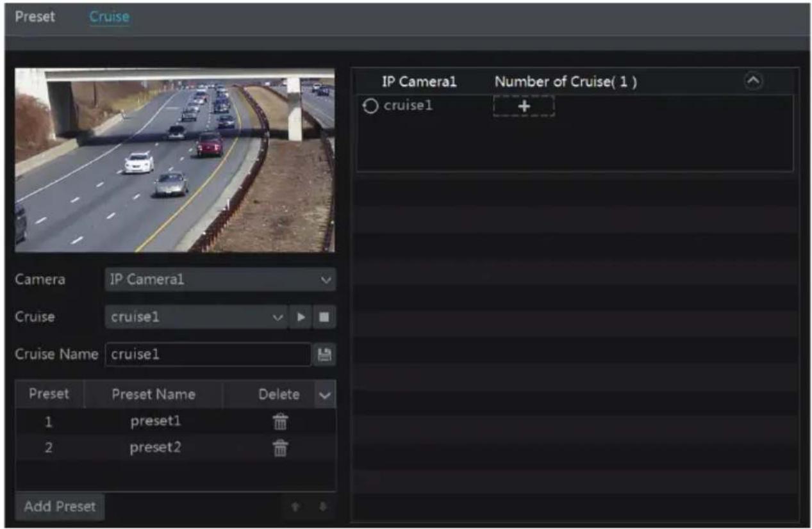The width and height of the screenshot is (812, 529).
Task: Delete preset2 using its trash icon
Action: 280,448
